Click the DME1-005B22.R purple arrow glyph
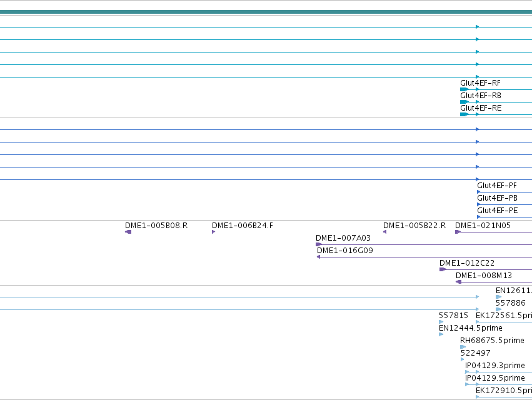 (x=384, y=232)
